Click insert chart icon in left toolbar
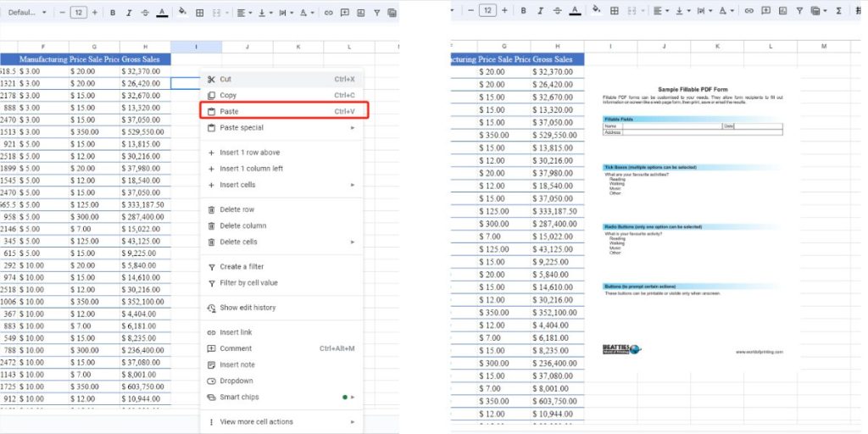Image resolution: width=868 pixels, height=434 pixels. [x=360, y=12]
